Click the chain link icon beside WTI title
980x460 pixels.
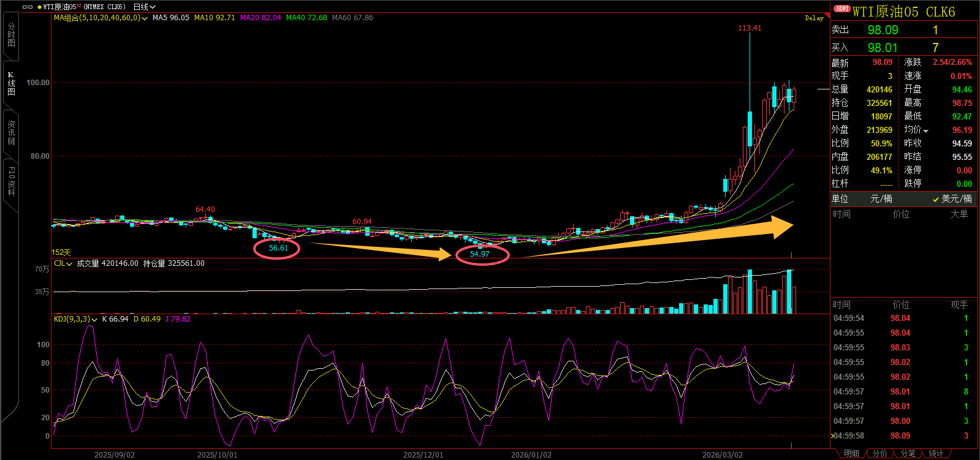click(x=28, y=7)
